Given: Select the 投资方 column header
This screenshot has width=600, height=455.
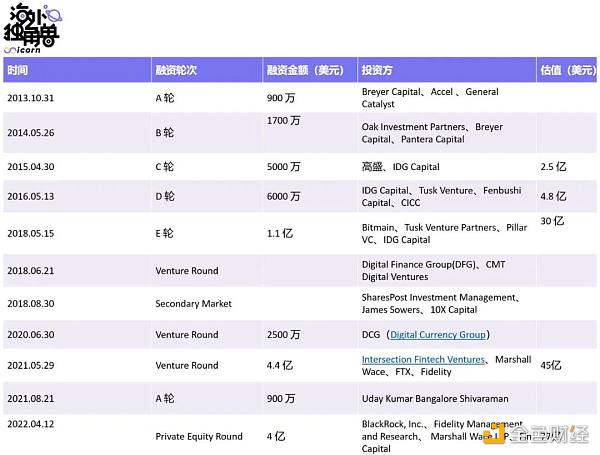Looking at the screenshot, I should pyautogui.click(x=447, y=70).
